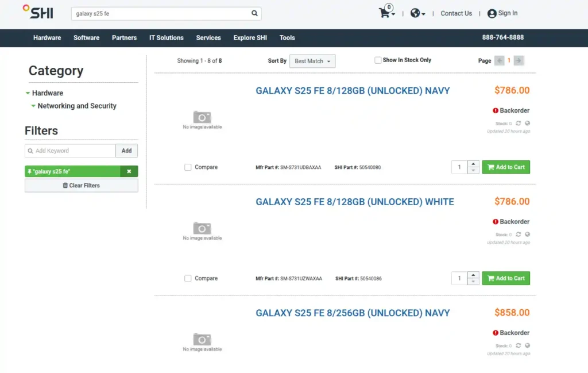The width and height of the screenshot is (588, 373).
Task: Open Galaxy S25 FE 8/128GB White product page
Action: click(355, 202)
